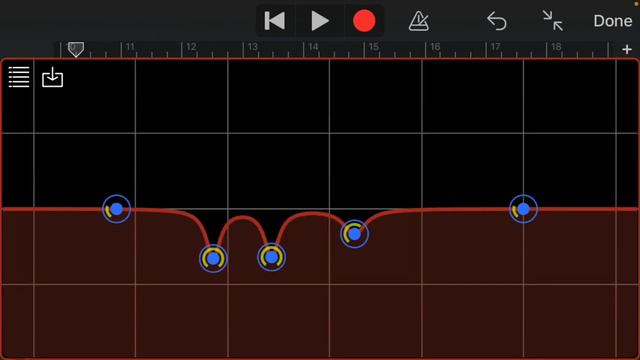Open the presets list icon
This screenshot has height=360, width=640.
[x=19, y=77]
